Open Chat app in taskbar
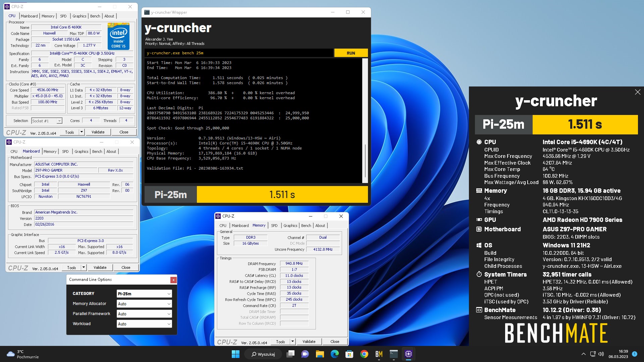 305,354
